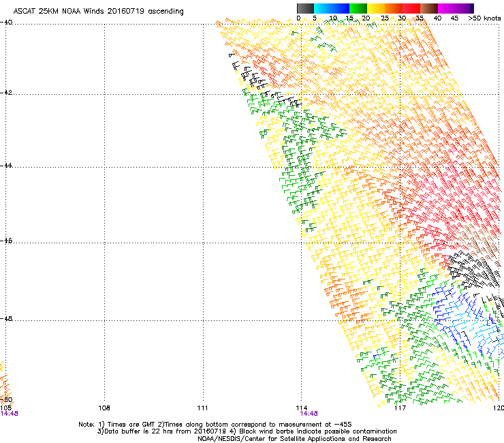The image size is (504, 443).
Task: Click the 'NOAA/NESDIS/Center for Satellite Applications and Research' credit
Action: [x=294, y=439]
